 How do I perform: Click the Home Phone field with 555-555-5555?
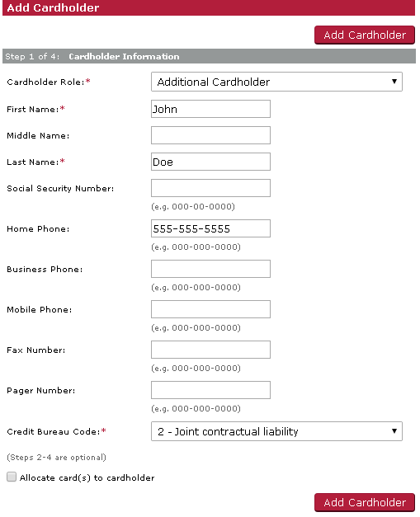[210, 228]
